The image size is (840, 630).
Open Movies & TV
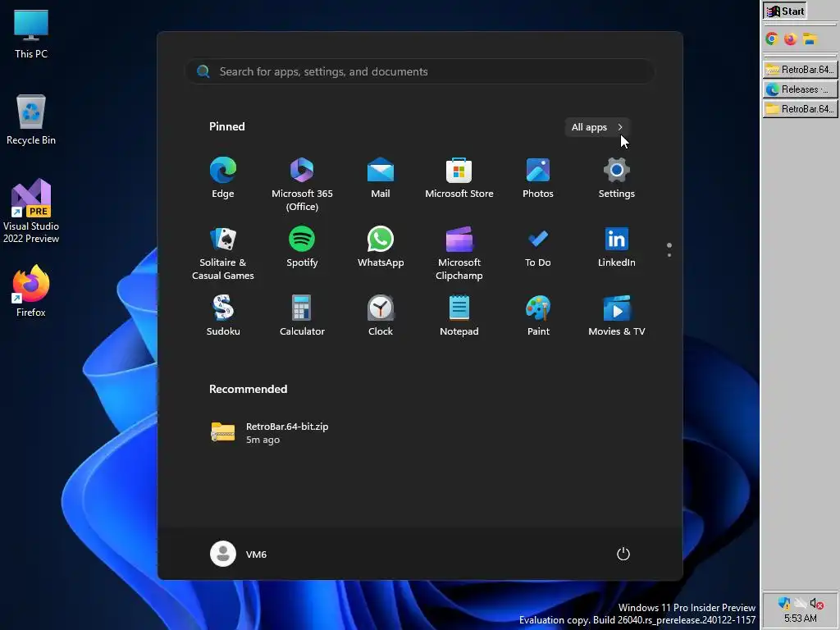click(617, 316)
